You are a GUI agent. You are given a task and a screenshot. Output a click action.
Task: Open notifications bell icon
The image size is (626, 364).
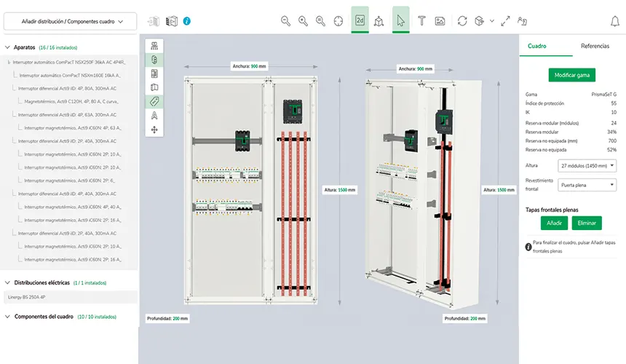coord(614,21)
